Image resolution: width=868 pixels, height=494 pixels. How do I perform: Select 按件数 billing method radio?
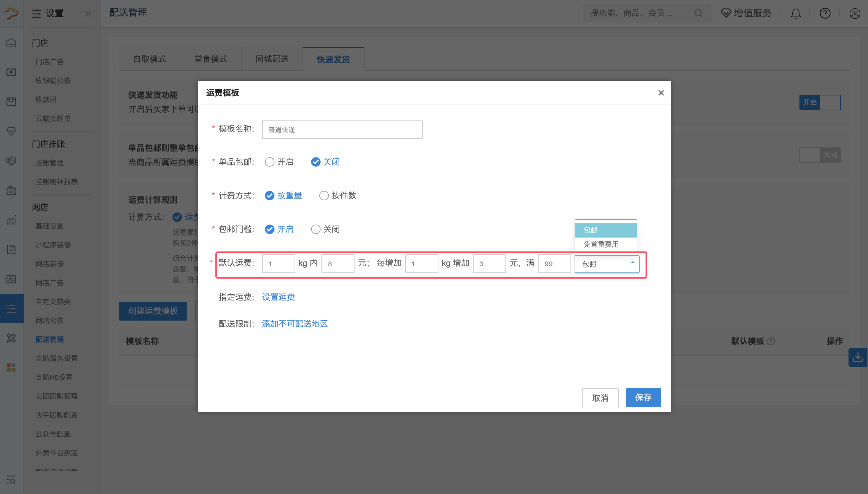point(324,195)
